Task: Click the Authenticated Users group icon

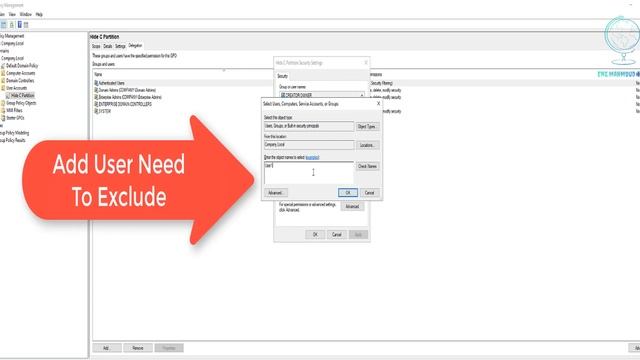Action: tap(96, 83)
